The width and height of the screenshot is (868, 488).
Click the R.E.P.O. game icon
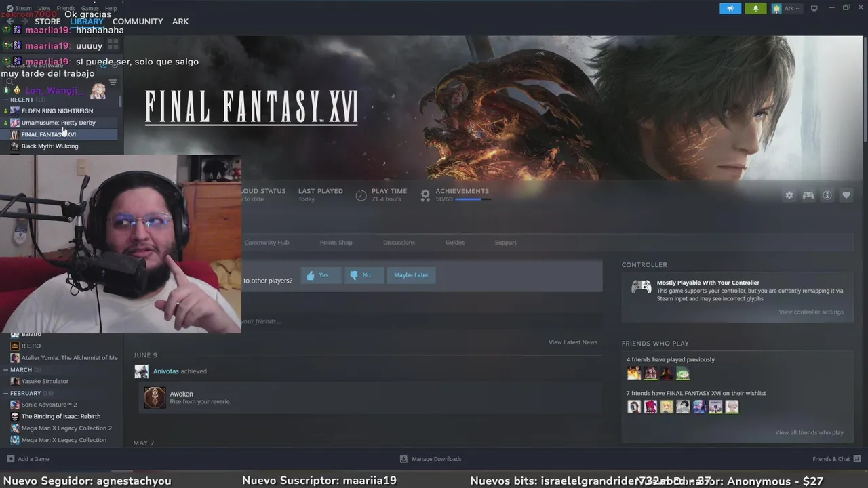click(x=15, y=346)
